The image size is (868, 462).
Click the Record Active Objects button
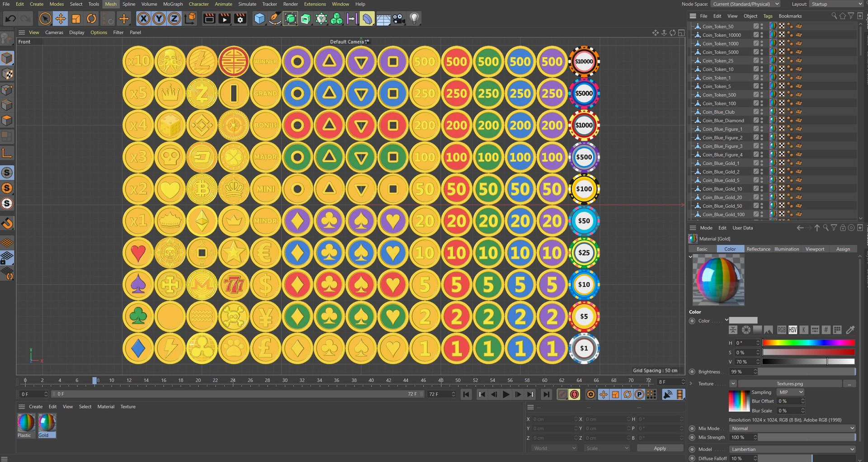click(562, 395)
